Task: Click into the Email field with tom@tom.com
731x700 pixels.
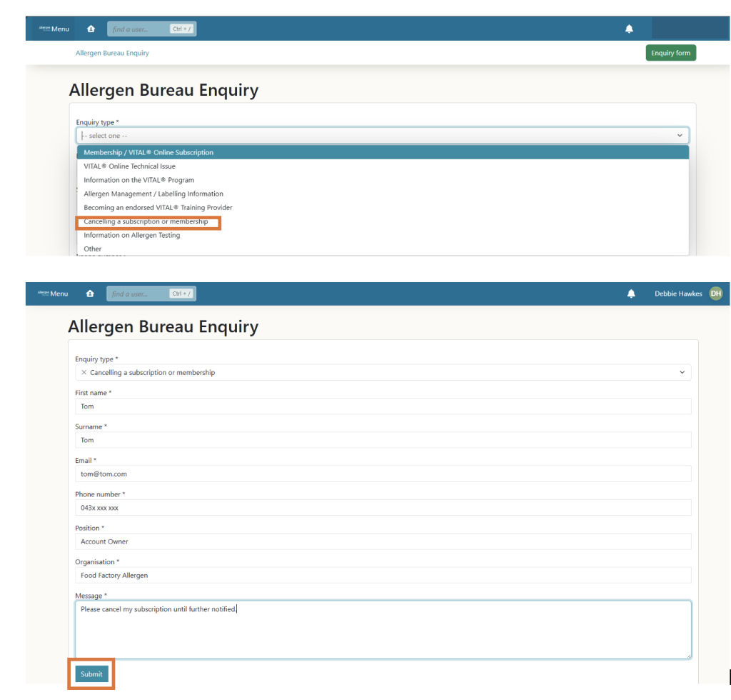Action: click(383, 474)
